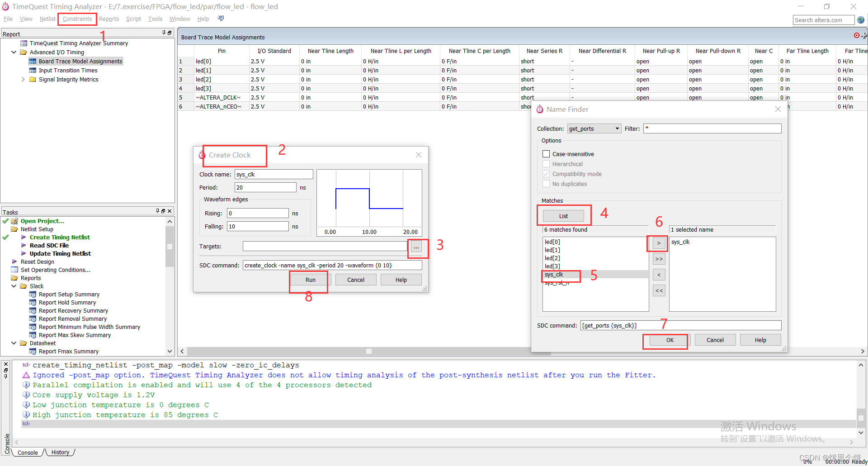Close the Create Clock dialog
The image size is (868, 466).
point(419,155)
